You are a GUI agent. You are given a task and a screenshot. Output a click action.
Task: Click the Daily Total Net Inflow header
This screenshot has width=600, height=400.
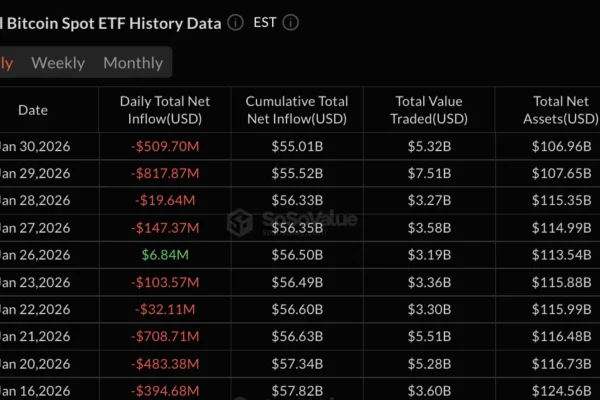(x=165, y=110)
